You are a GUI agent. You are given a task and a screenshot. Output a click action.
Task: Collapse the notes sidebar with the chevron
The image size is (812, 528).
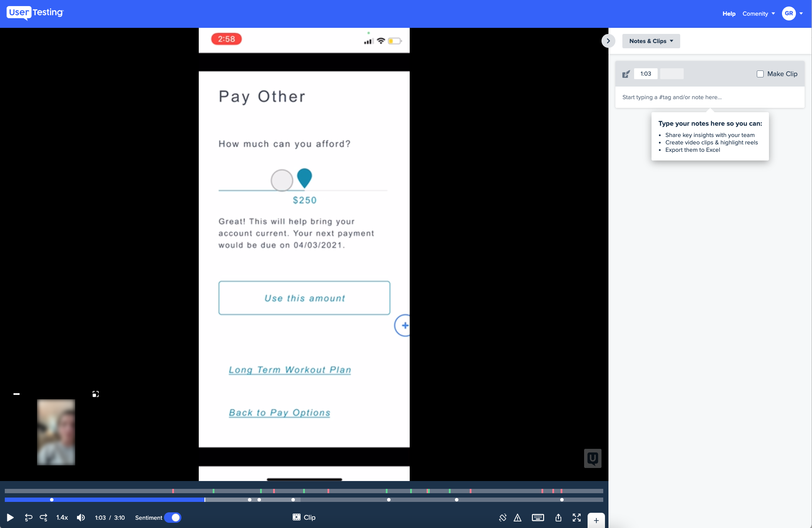(608, 40)
